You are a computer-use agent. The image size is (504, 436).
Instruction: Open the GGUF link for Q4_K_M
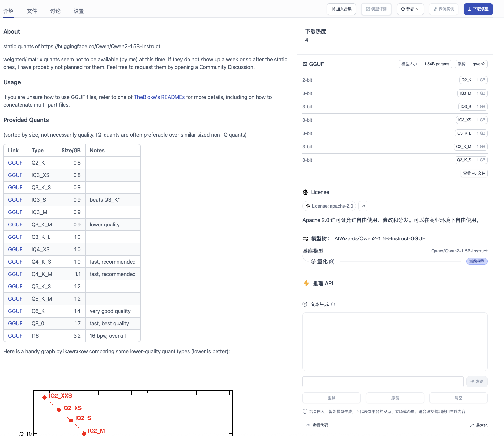coord(15,274)
